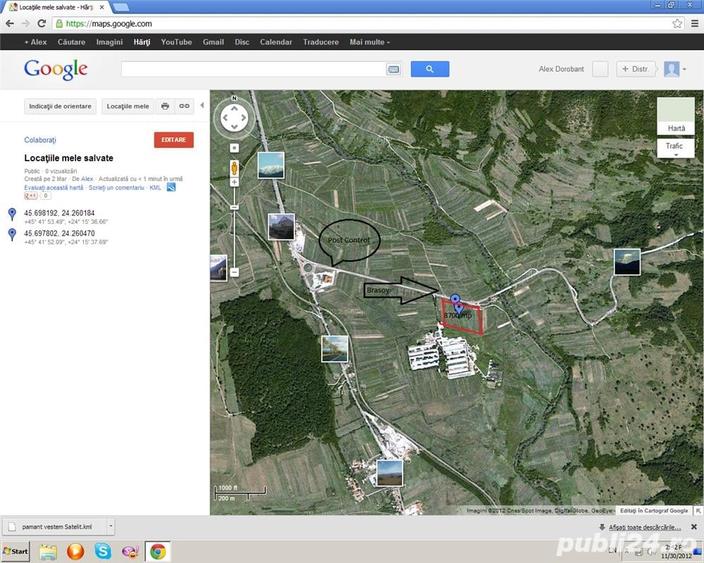704x563 pixels.
Task: Click the account avatar picture
Action: tap(672, 69)
